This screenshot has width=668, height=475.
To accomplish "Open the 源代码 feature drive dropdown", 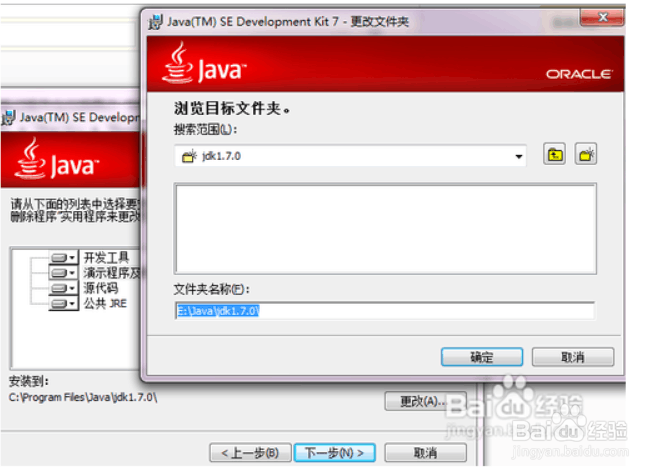I will 63,288.
